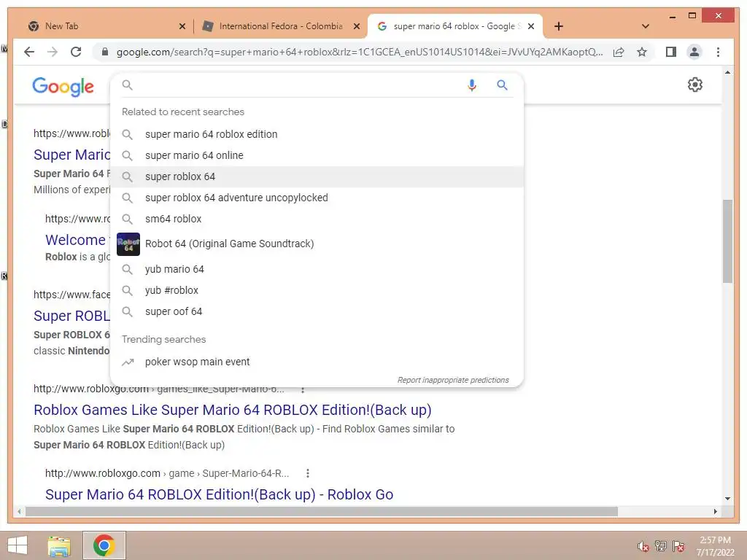Choose trending poker wsop main event

(317, 362)
